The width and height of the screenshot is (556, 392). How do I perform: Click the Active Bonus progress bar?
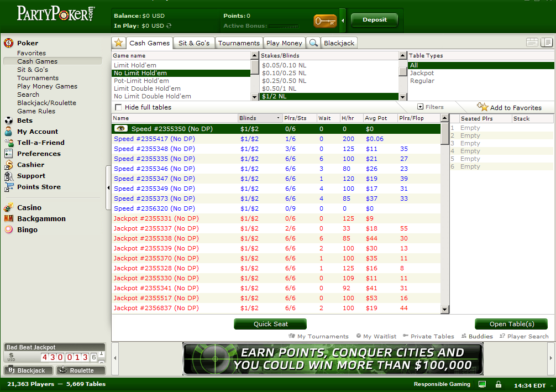284,26
